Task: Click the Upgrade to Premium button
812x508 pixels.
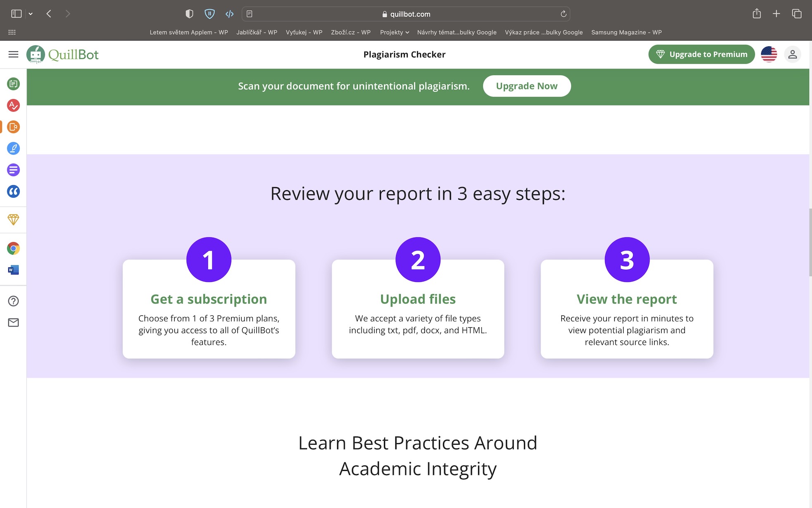Action: [701, 54]
